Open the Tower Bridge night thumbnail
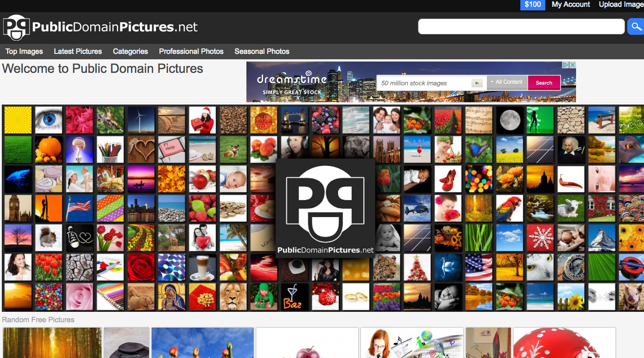Screen dimensions: 644x358 point(294,120)
